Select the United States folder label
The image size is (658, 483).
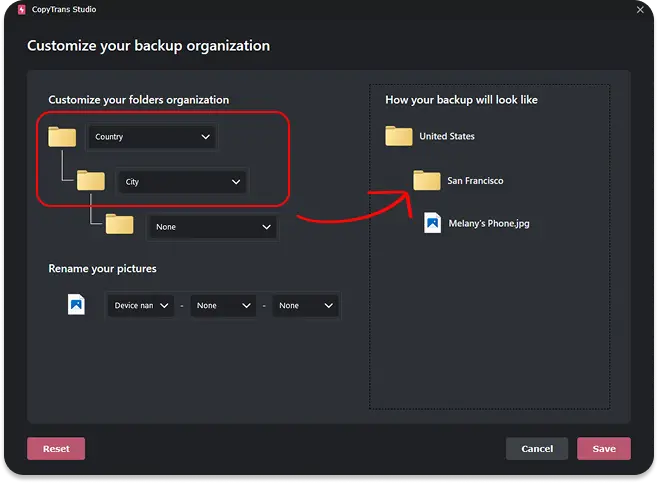pos(447,136)
